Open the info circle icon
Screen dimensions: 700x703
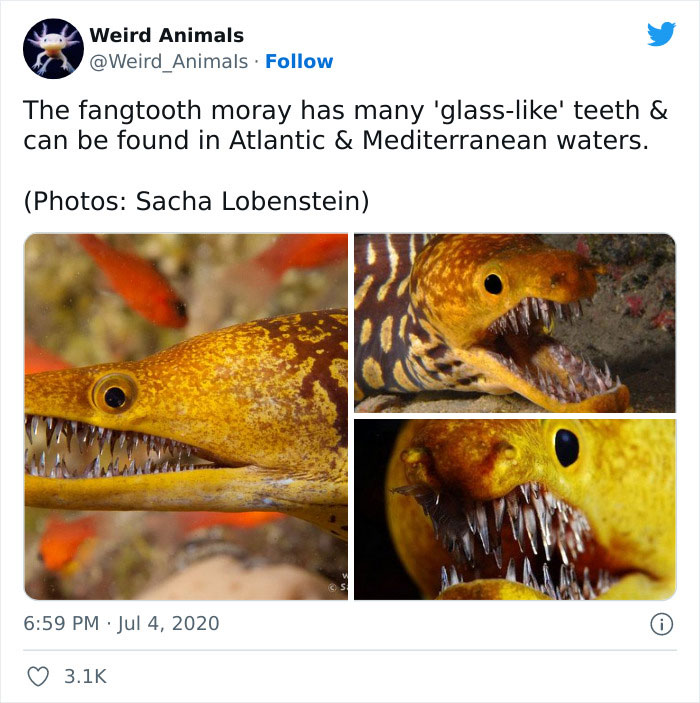click(x=661, y=624)
